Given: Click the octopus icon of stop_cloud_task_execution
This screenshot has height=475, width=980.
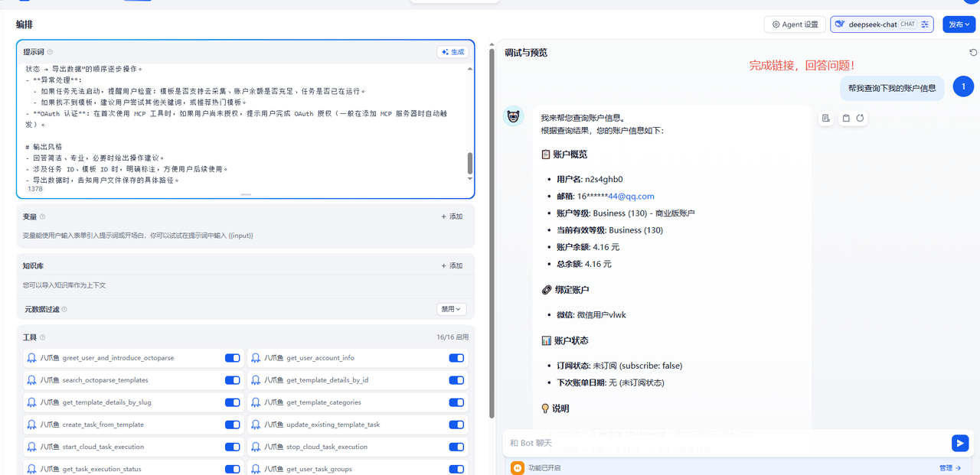Looking at the screenshot, I should (x=256, y=447).
